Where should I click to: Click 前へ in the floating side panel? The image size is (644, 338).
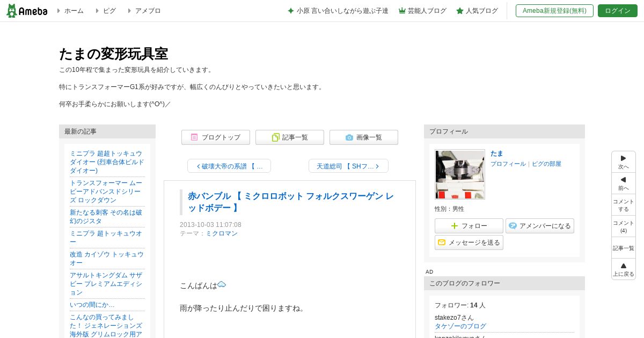click(x=624, y=183)
